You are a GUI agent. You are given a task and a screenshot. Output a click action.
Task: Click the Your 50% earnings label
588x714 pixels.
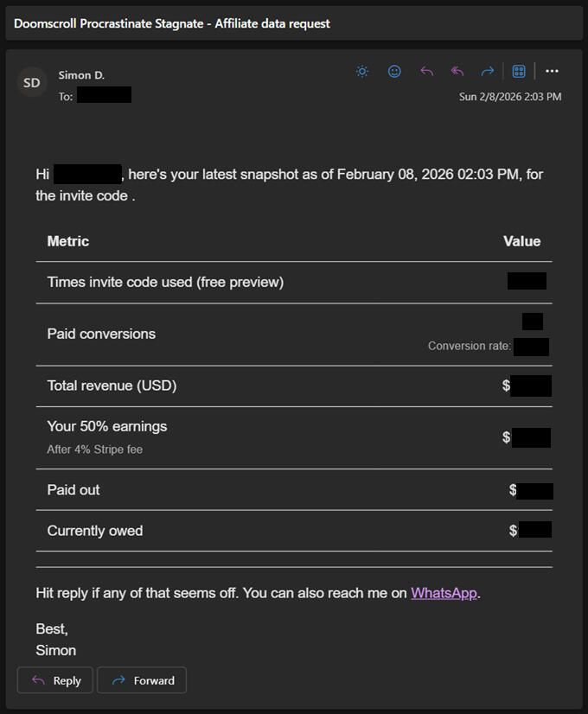coord(107,426)
